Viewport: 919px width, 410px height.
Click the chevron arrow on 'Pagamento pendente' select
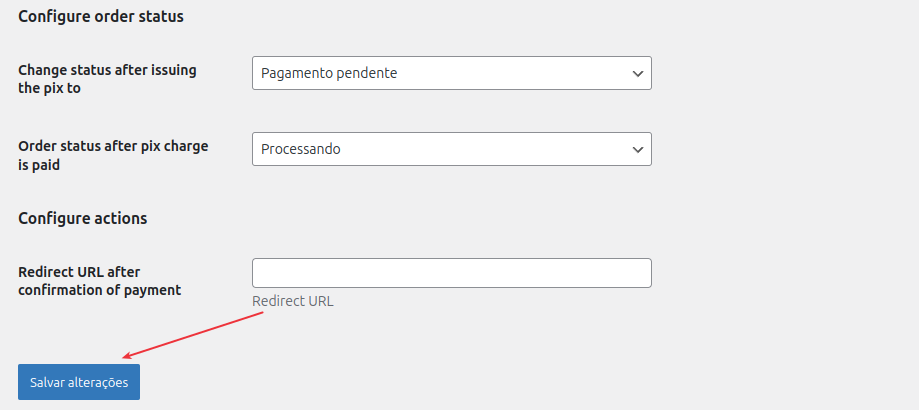pyautogui.click(x=638, y=73)
